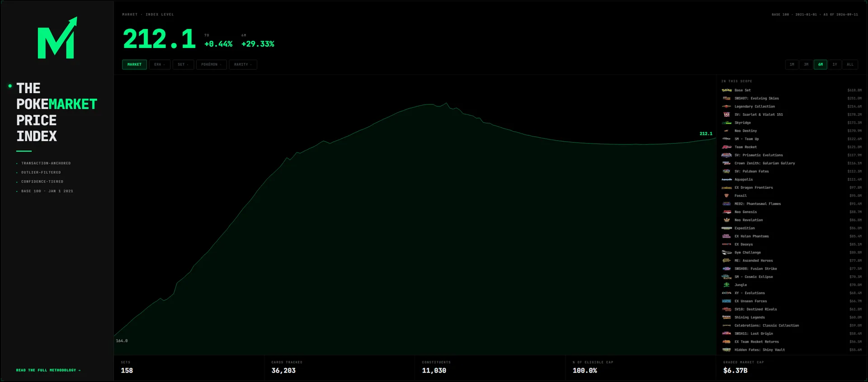The width and height of the screenshot is (868, 382).
Task: Click the Sets count 158
Action: pos(127,371)
